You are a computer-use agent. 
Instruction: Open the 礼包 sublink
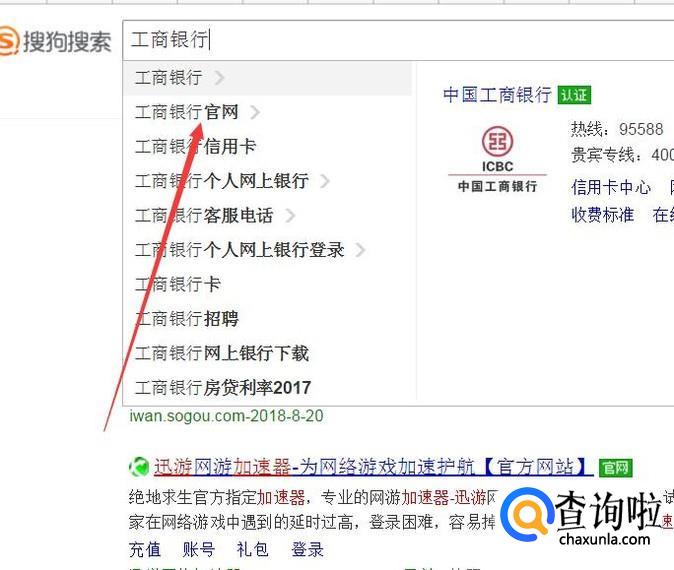pos(253,550)
